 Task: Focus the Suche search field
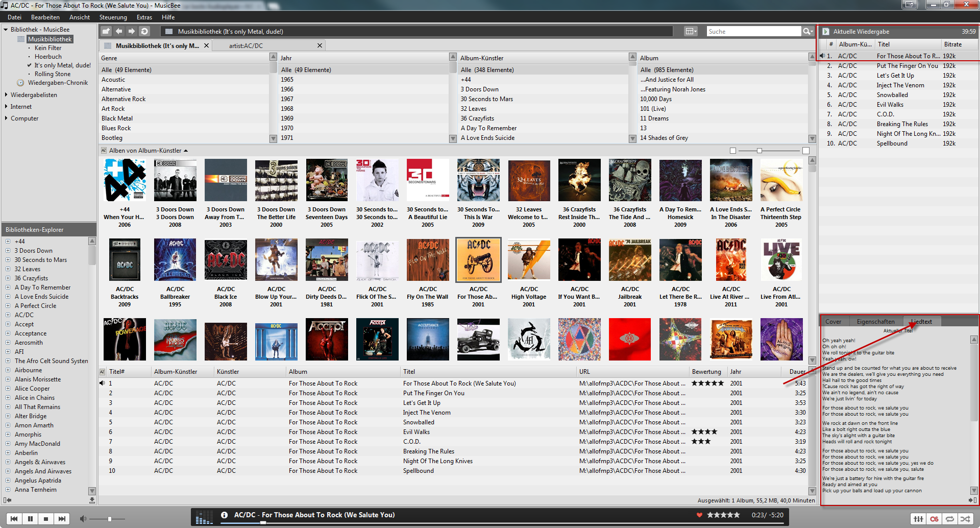tap(753, 31)
